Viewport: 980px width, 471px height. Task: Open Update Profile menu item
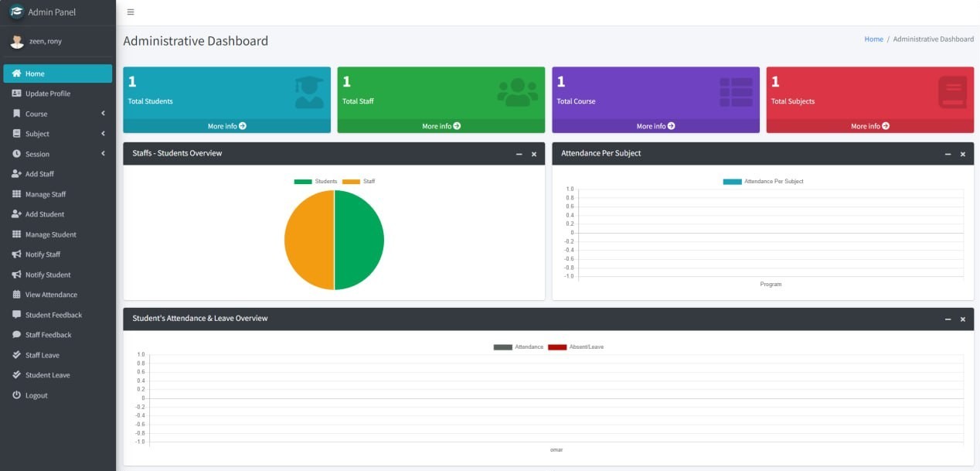tap(58, 94)
